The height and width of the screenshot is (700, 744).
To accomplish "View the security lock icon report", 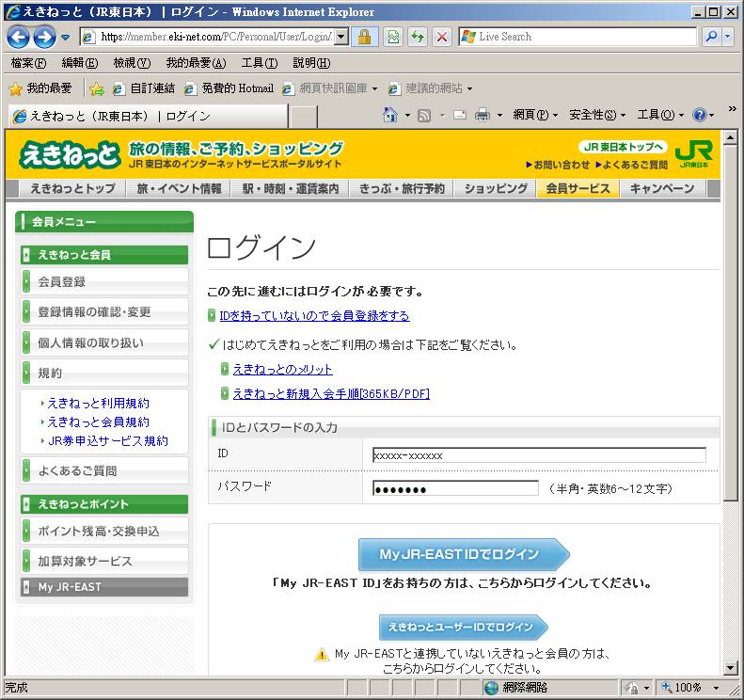I will click(364, 37).
